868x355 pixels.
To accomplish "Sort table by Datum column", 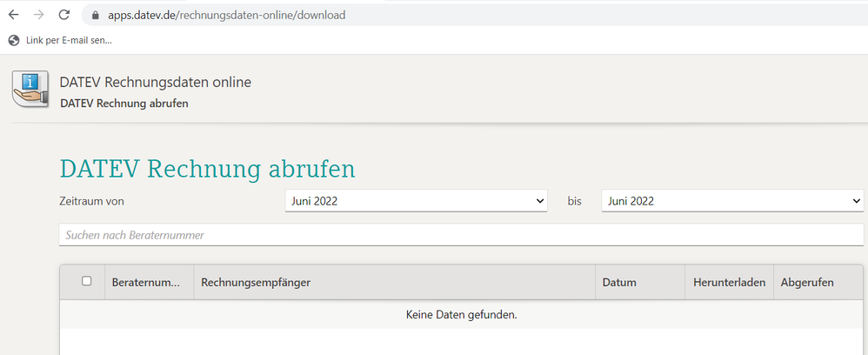I will pyautogui.click(x=619, y=283).
